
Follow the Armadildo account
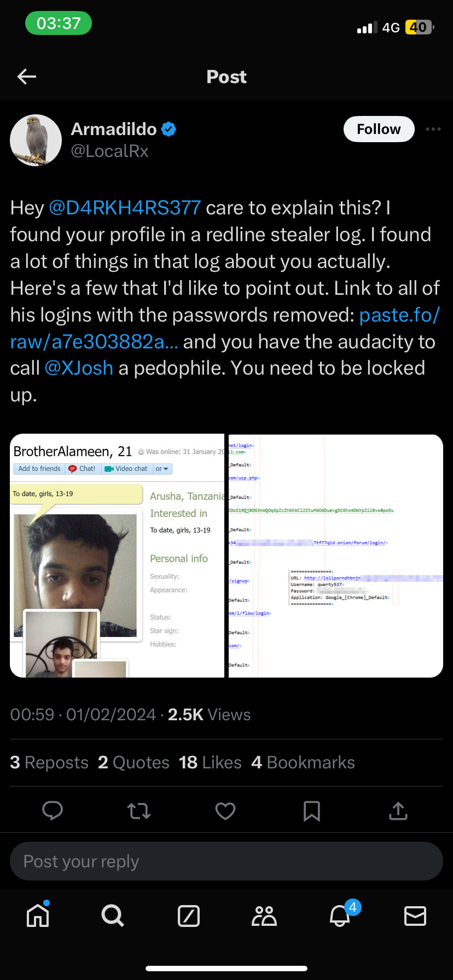(379, 129)
